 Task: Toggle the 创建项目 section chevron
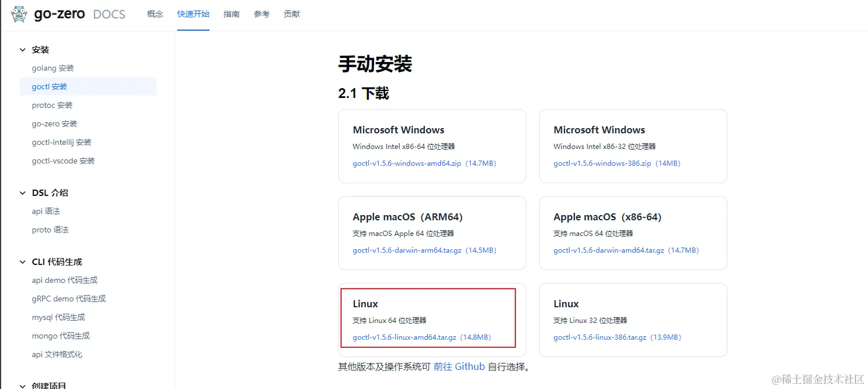(23, 385)
